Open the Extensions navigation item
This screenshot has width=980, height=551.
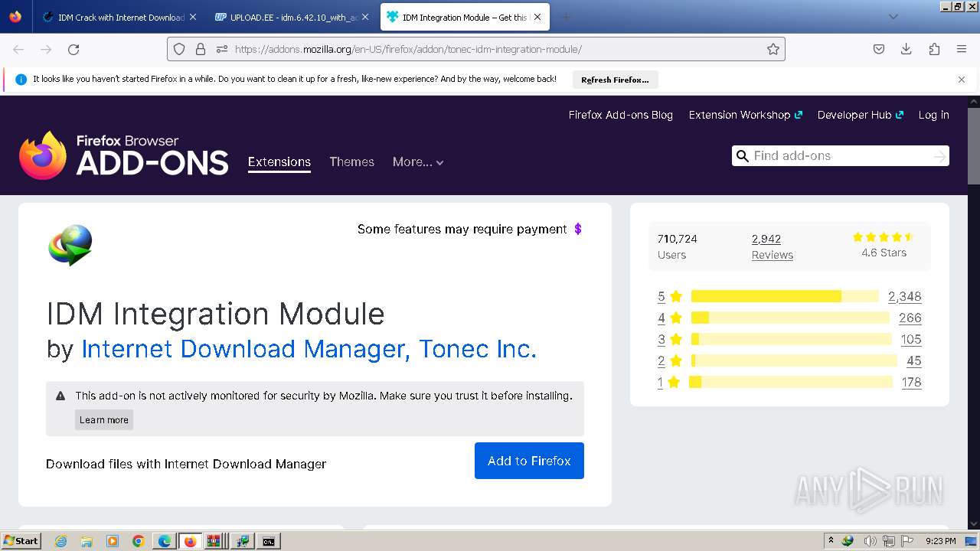coord(279,162)
